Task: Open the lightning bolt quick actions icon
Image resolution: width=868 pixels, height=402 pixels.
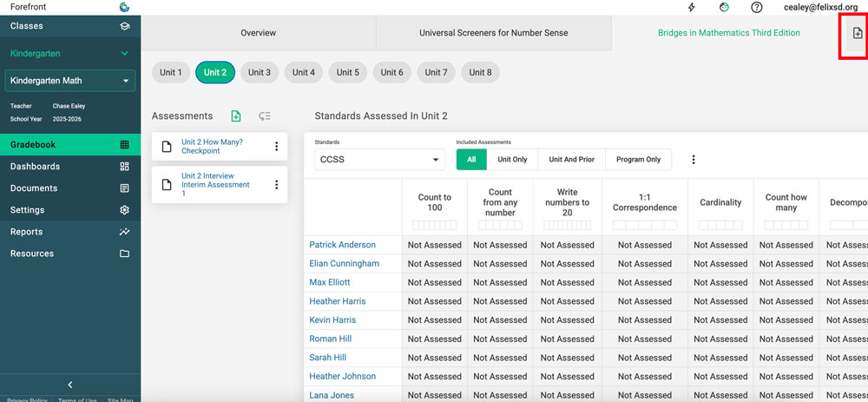Action: (692, 7)
